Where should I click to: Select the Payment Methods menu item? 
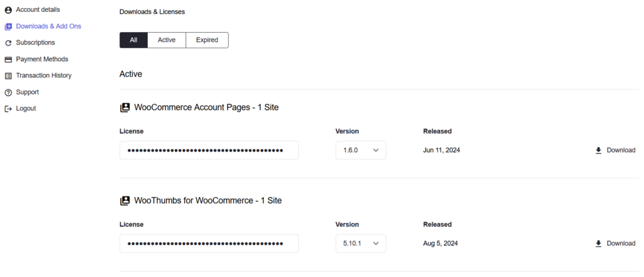tap(42, 59)
